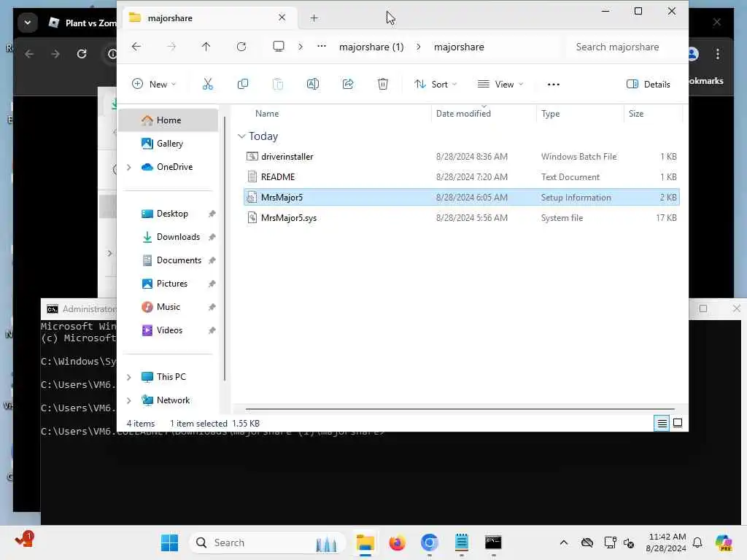The image size is (747, 560).
Task: Open Notepad from the taskbar
Action: (x=461, y=542)
